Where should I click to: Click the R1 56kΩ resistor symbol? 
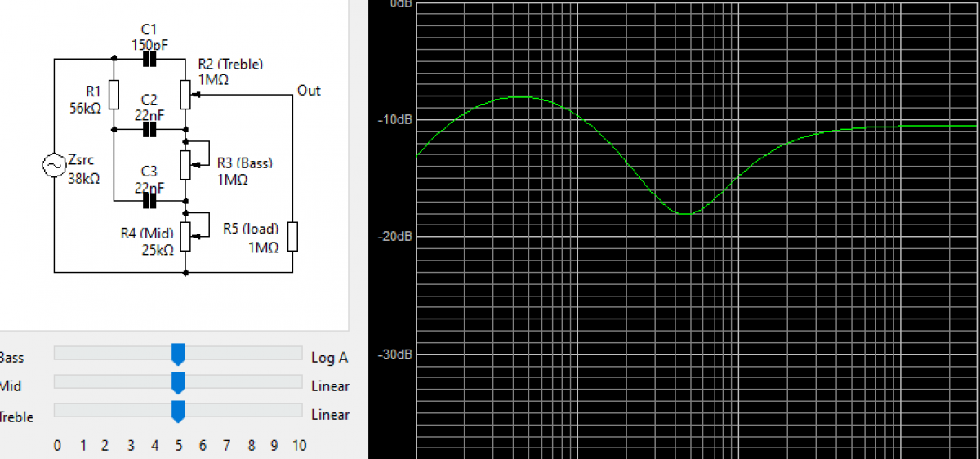point(114,94)
